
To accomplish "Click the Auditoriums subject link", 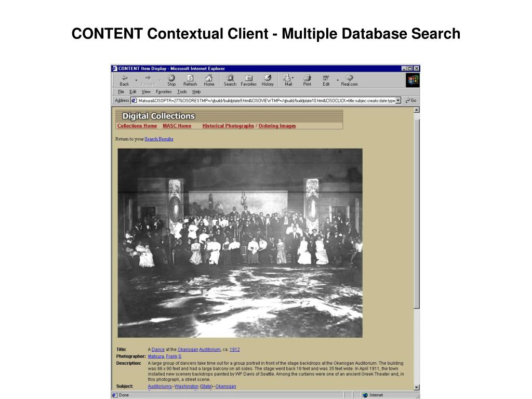I will click(x=159, y=387).
